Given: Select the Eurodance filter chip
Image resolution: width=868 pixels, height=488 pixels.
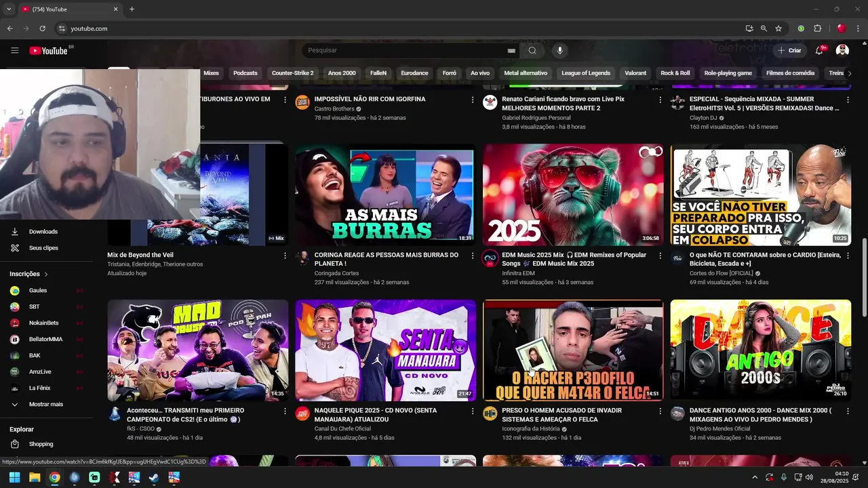Looking at the screenshot, I should point(414,73).
